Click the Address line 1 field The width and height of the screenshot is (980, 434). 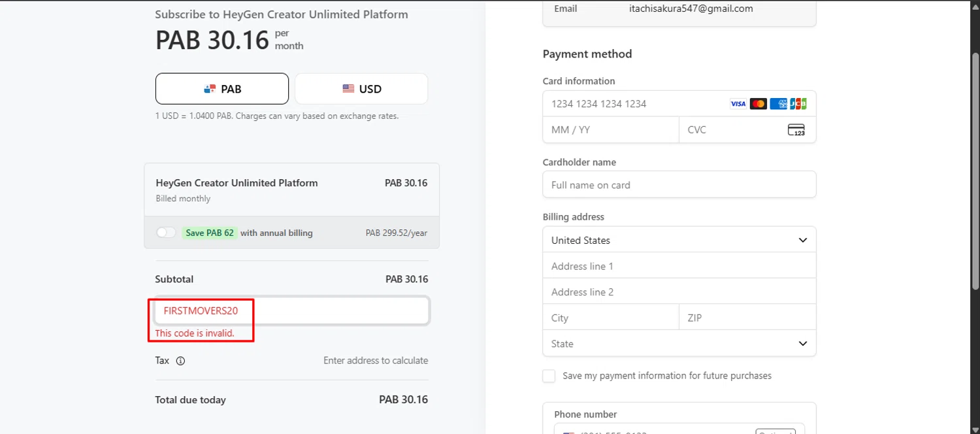[x=679, y=266]
